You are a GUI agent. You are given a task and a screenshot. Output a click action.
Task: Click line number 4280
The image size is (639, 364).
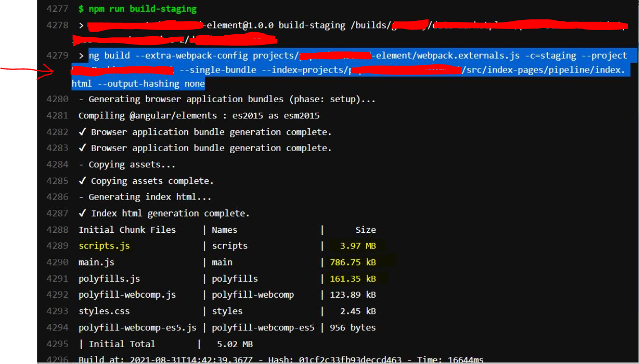click(x=57, y=100)
